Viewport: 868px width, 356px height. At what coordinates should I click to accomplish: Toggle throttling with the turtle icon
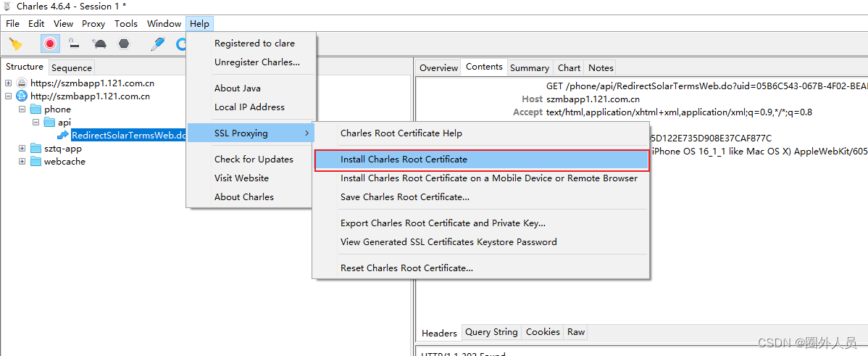(100, 44)
